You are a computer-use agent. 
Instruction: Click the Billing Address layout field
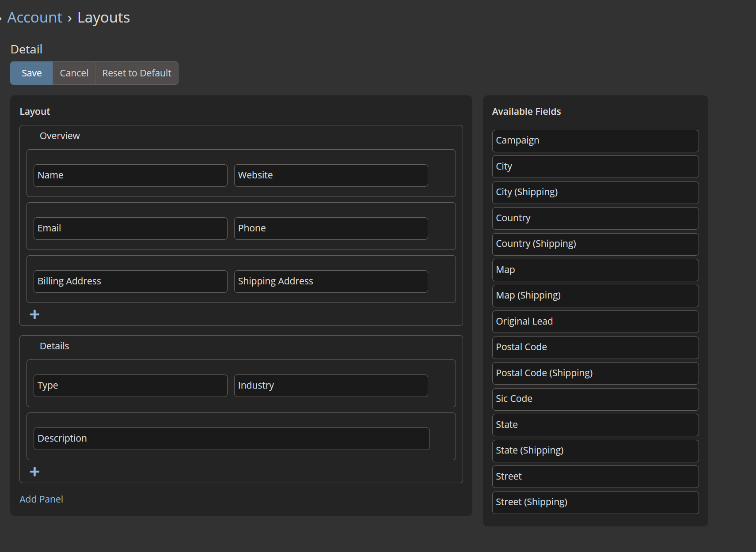point(130,281)
